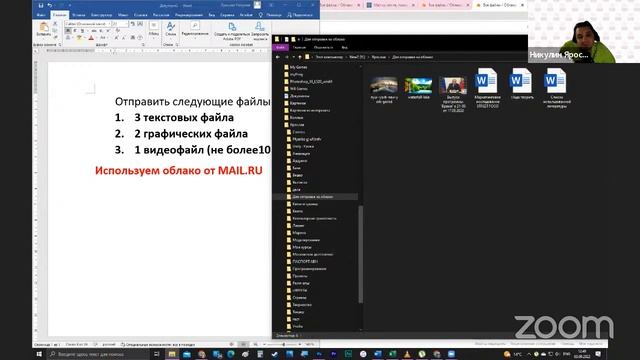
Task: Open VLC cone icon on taskbar
Action: click(407, 354)
